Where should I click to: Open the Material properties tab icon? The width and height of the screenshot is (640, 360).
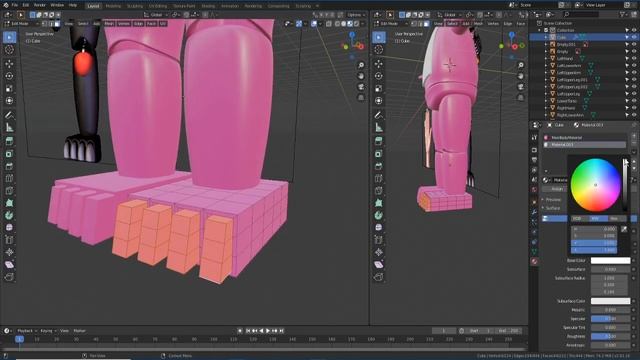tap(534, 261)
